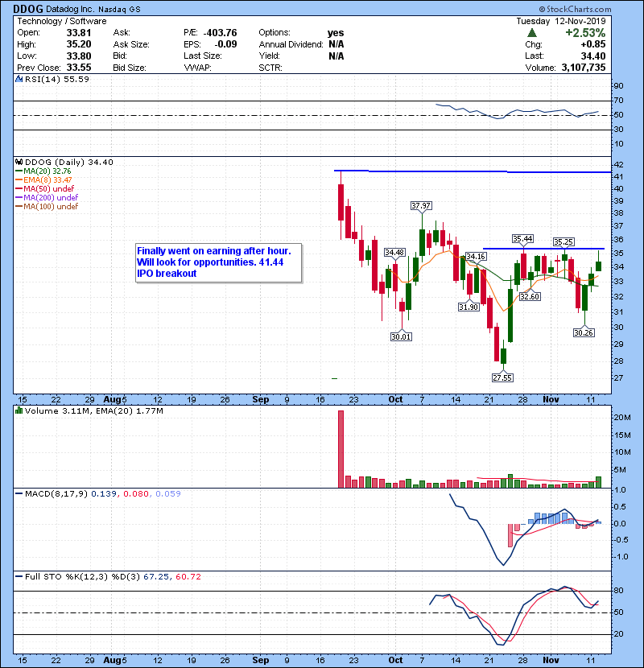Image resolution: width=644 pixels, height=668 pixels.
Task: Click the Volume panel bar icon
Action: click(19, 410)
